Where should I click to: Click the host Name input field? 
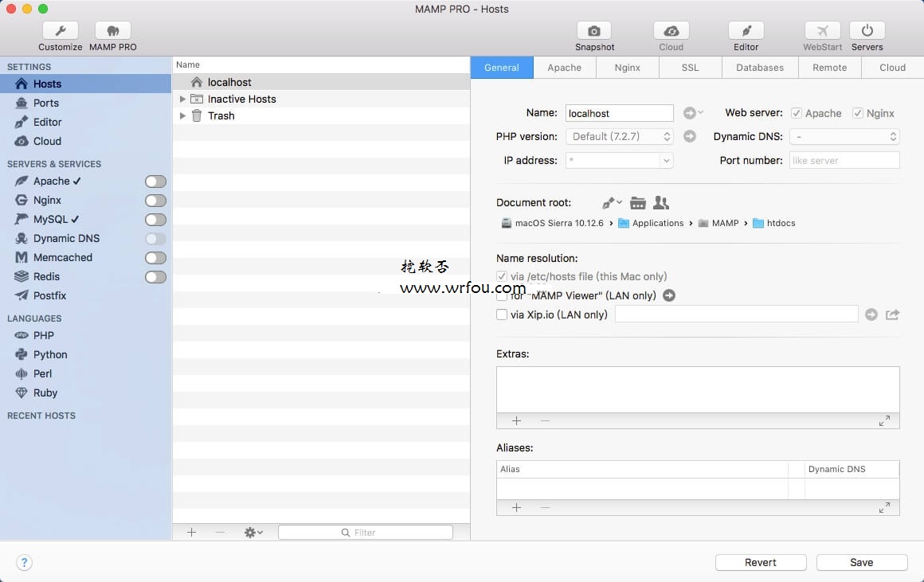click(620, 113)
